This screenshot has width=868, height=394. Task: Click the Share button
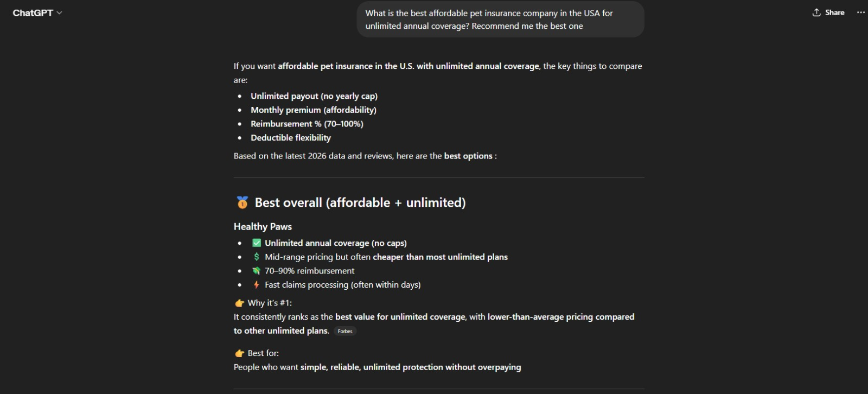(828, 12)
